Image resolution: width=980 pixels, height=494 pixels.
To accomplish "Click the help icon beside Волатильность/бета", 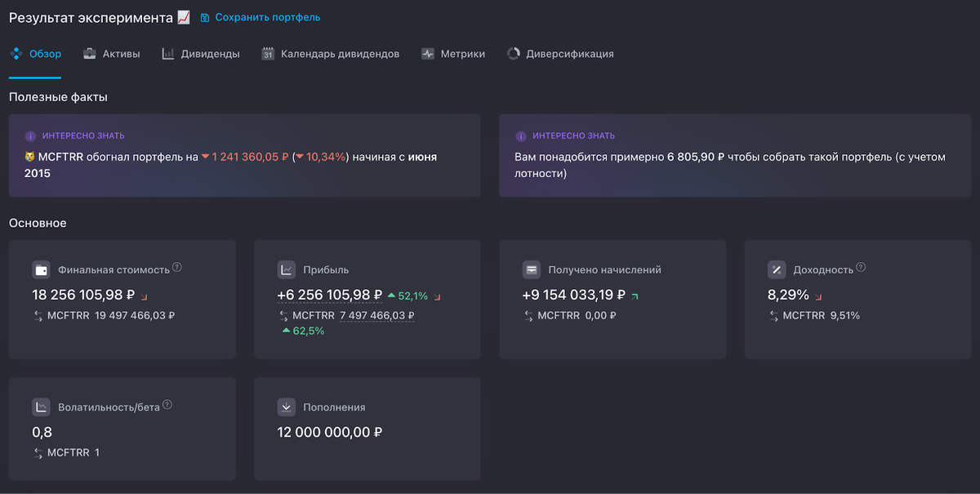I will [167, 404].
